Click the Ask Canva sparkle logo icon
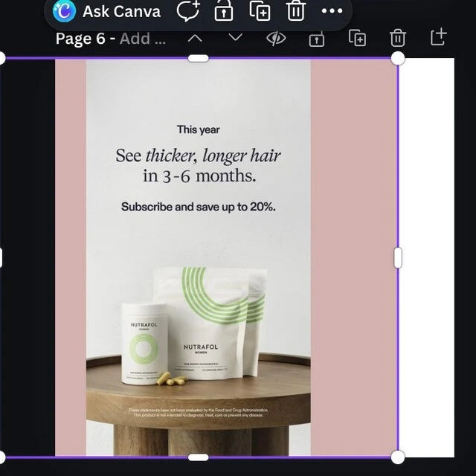The width and height of the screenshot is (476, 476). [x=64, y=11]
